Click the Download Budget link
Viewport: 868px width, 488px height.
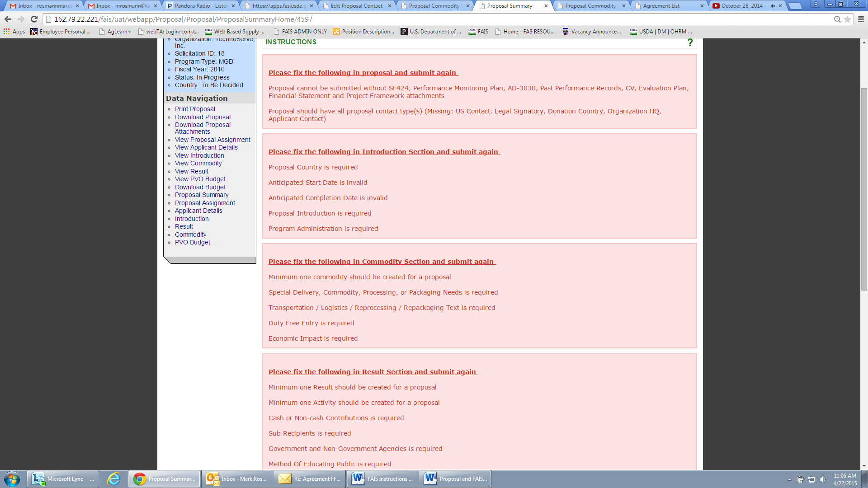[x=200, y=187]
